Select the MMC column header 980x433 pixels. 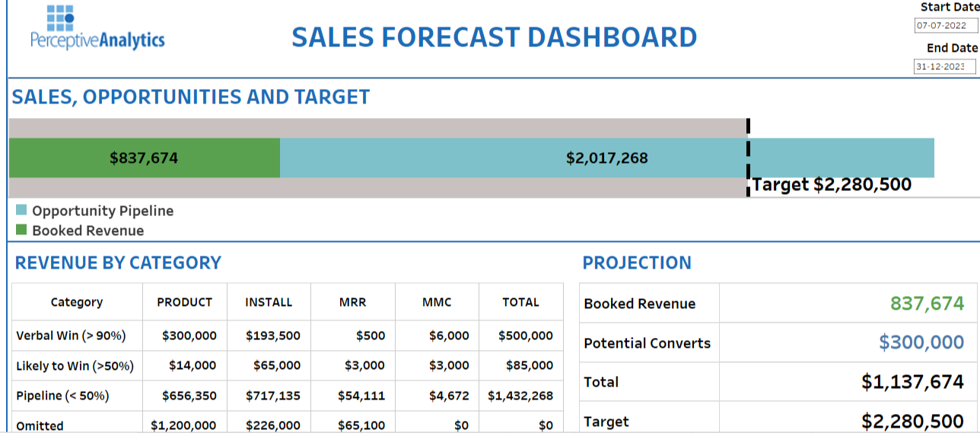click(x=437, y=302)
